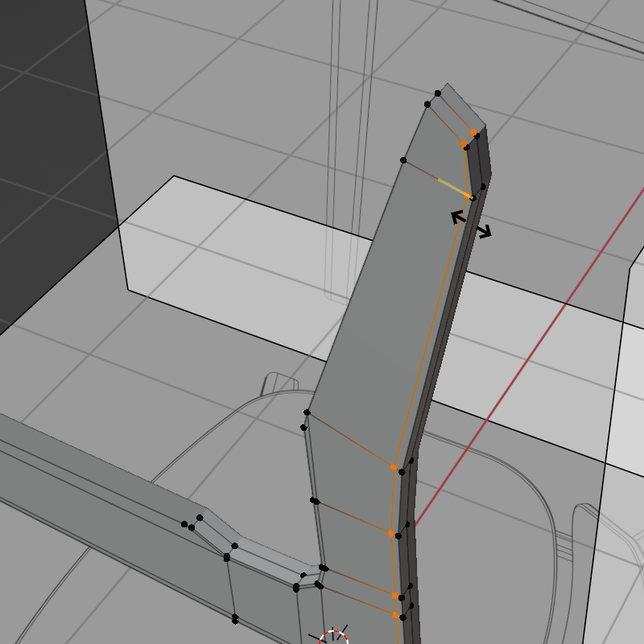Click the topmost black vertex of the upright panel
Screen dimensions: 644x644
click(x=437, y=93)
